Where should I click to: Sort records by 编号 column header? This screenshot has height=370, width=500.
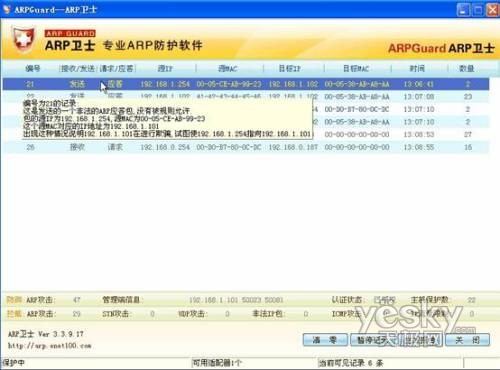pos(33,68)
